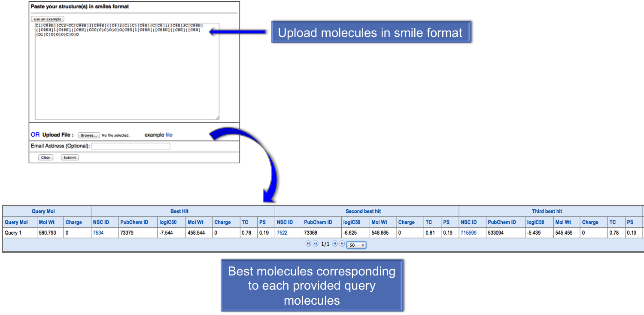
Task: Open the example file link
Action: (169, 135)
